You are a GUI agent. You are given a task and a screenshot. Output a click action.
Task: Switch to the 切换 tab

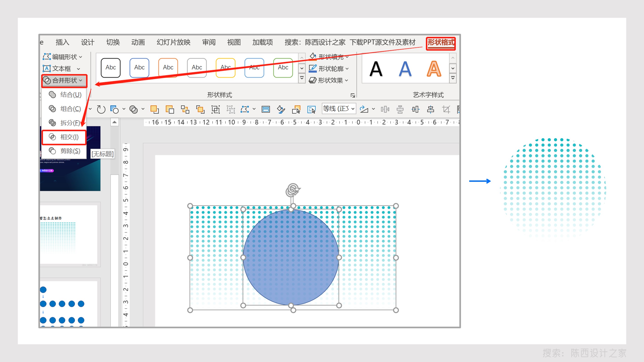click(x=113, y=42)
